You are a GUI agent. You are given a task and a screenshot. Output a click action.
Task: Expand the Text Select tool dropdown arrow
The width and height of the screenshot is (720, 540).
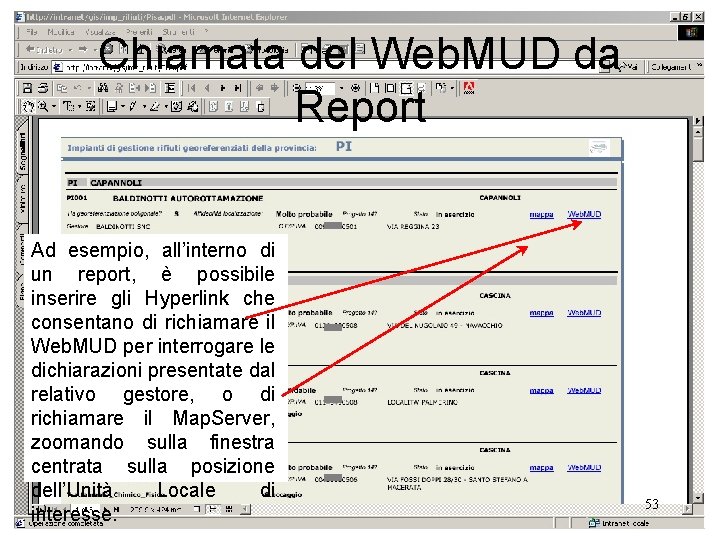coord(79,107)
